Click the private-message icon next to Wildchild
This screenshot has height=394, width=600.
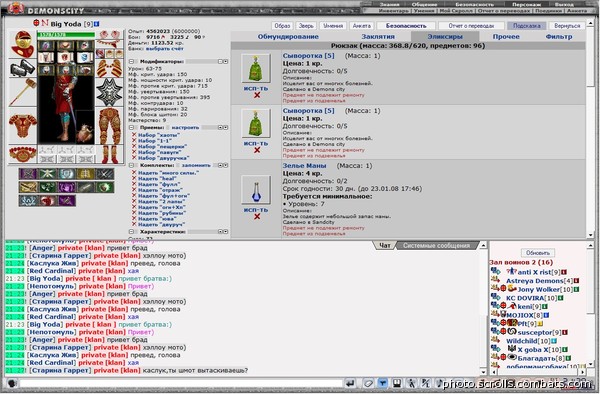pyautogui.click(x=495, y=340)
